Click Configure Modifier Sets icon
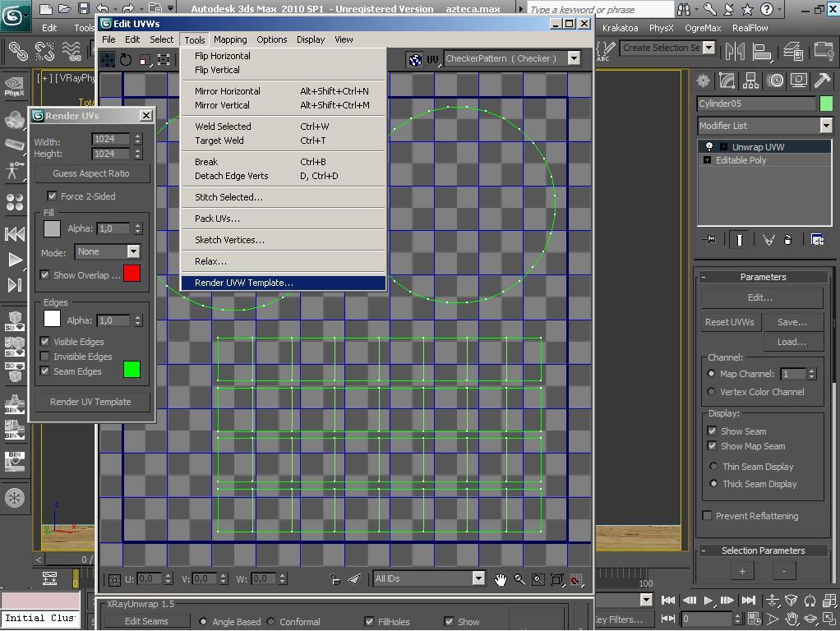Image resolution: width=840 pixels, height=631 pixels. coord(817,239)
